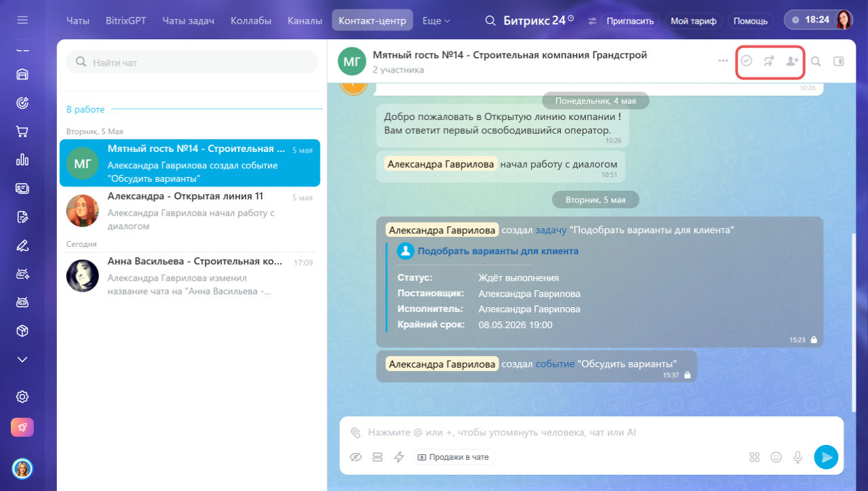
Task: Click the Найти чат search field
Action: 192,62
